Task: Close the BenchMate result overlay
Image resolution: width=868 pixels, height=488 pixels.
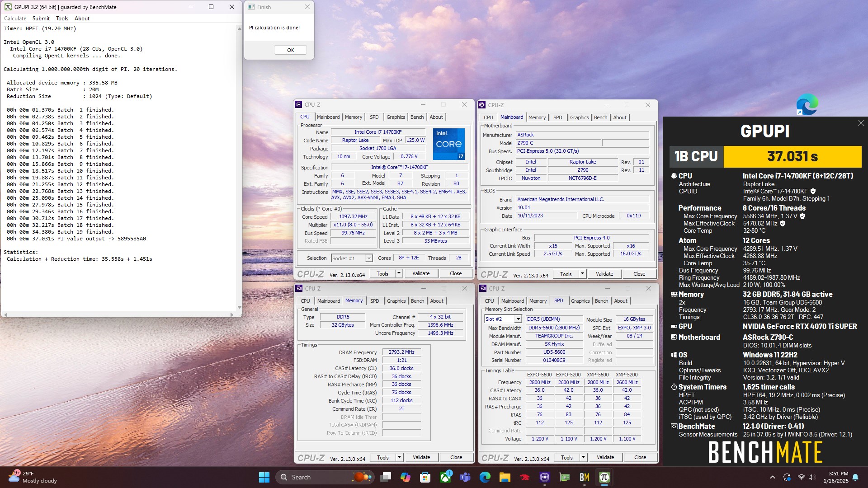Action: click(x=861, y=123)
